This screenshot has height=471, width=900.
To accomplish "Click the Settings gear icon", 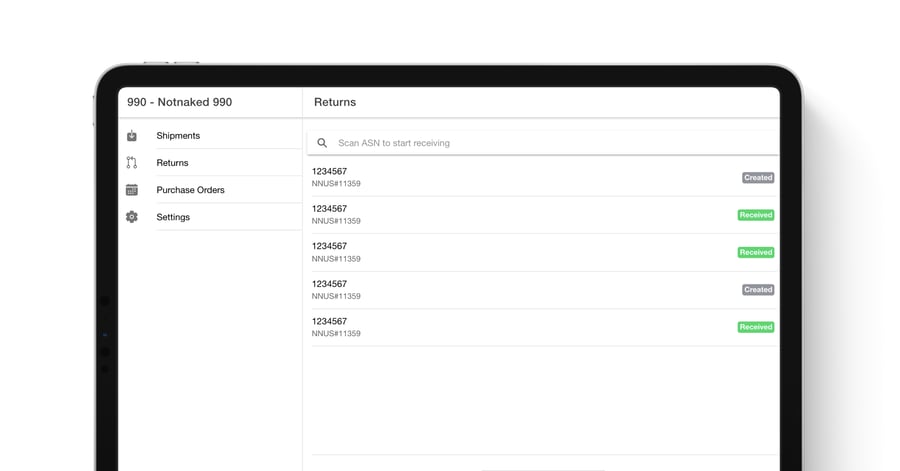I will [x=132, y=217].
